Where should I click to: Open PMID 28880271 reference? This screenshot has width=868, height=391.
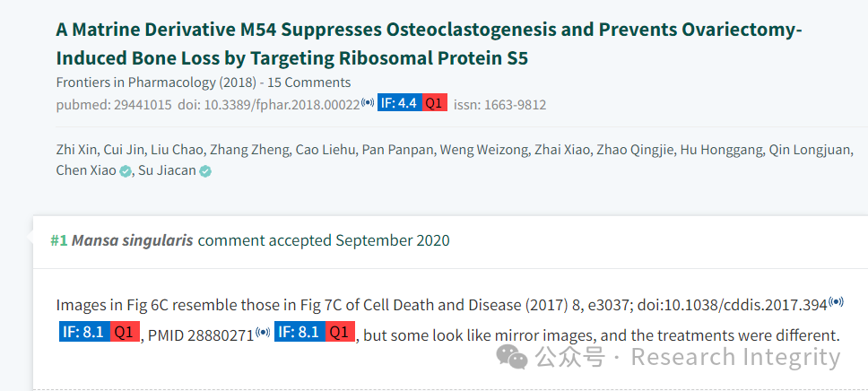tap(201, 335)
